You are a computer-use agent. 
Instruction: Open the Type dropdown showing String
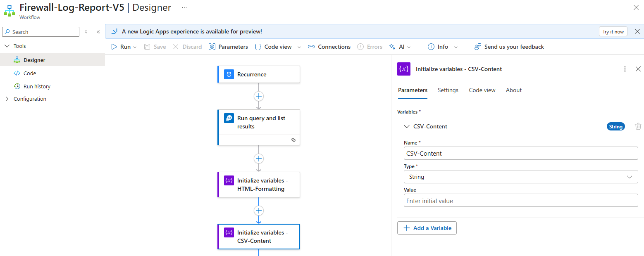(520, 177)
